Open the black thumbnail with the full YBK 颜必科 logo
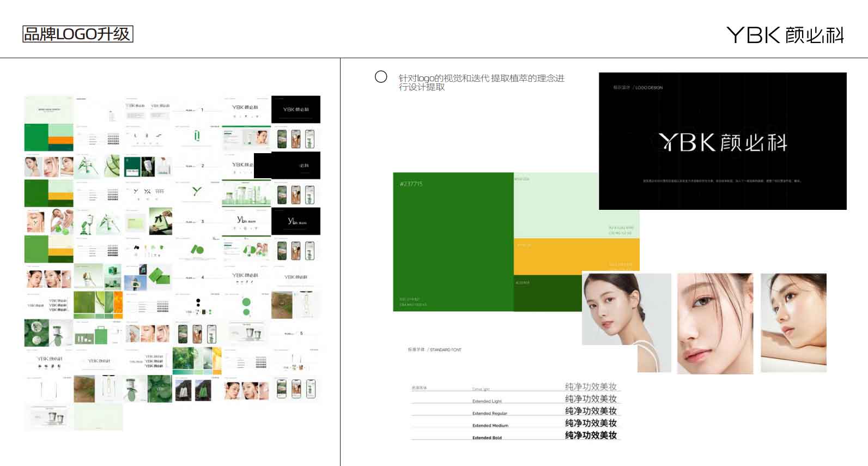This screenshot has width=868, height=466. (x=296, y=110)
